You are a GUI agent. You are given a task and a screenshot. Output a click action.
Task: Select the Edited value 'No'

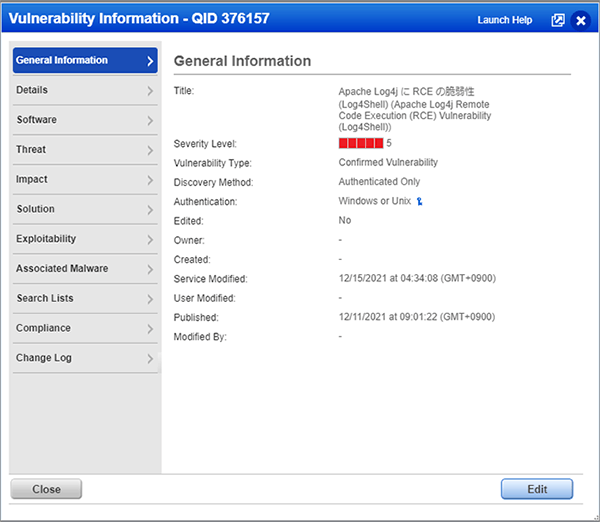(345, 220)
